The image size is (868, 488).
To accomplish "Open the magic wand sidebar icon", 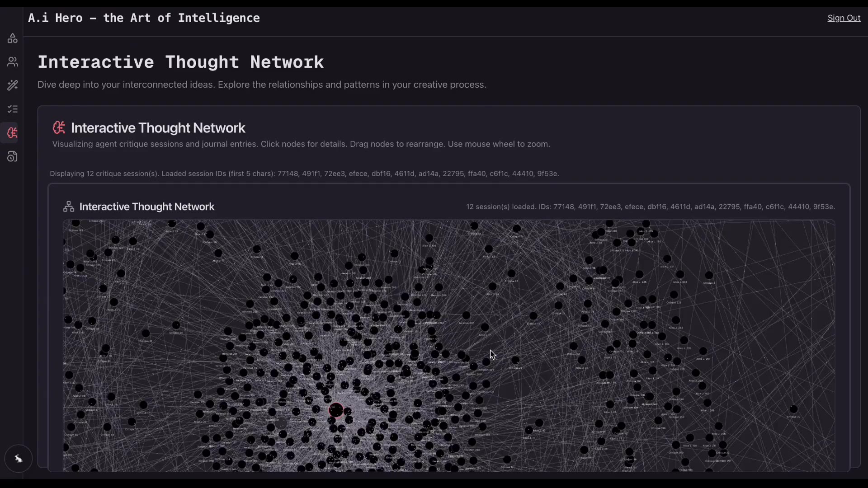I will (x=13, y=85).
